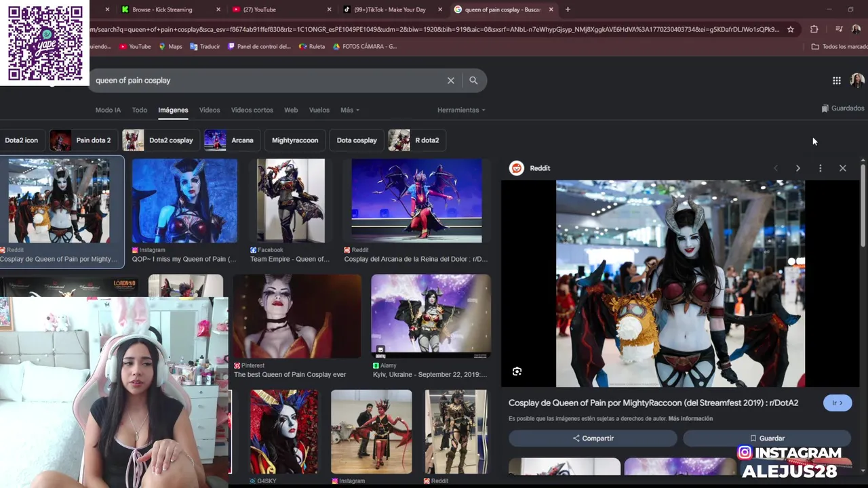Open the Facebook Team Empire thumbnail
The width and height of the screenshot is (868, 488).
click(x=290, y=201)
